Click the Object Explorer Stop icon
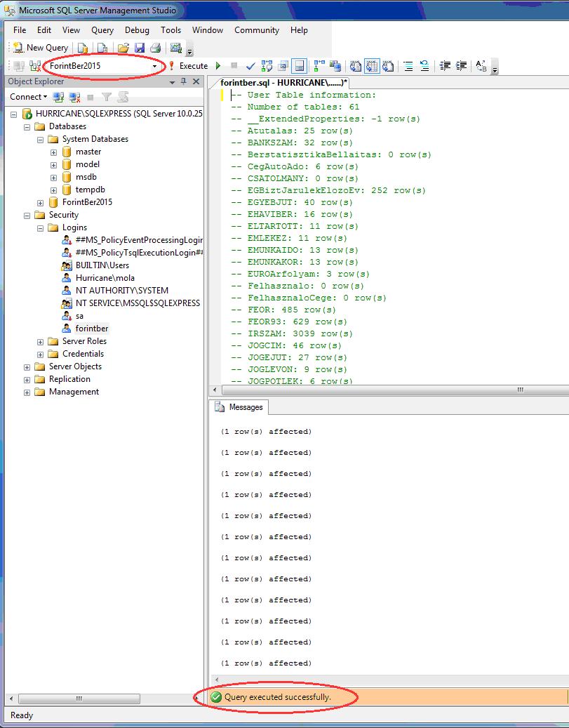569x728 pixels. click(x=91, y=97)
